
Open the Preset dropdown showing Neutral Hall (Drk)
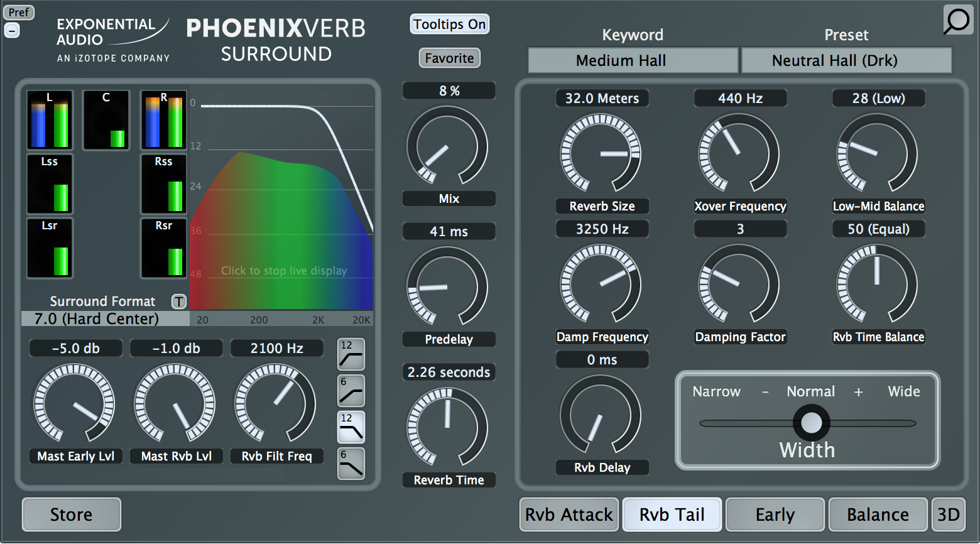pos(846,61)
